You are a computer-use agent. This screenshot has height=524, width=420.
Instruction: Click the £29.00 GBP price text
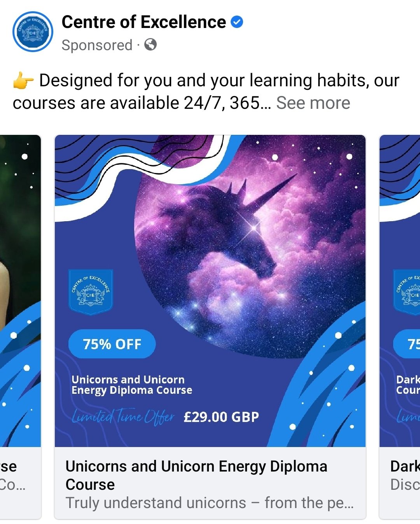[221, 417]
